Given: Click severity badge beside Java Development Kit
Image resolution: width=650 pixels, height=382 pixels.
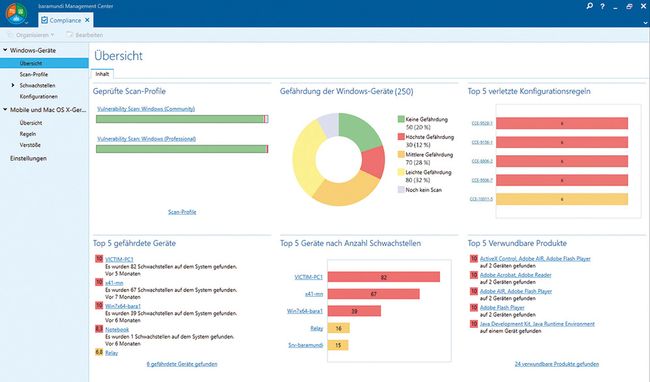Looking at the screenshot, I should (x=473, y=324).
